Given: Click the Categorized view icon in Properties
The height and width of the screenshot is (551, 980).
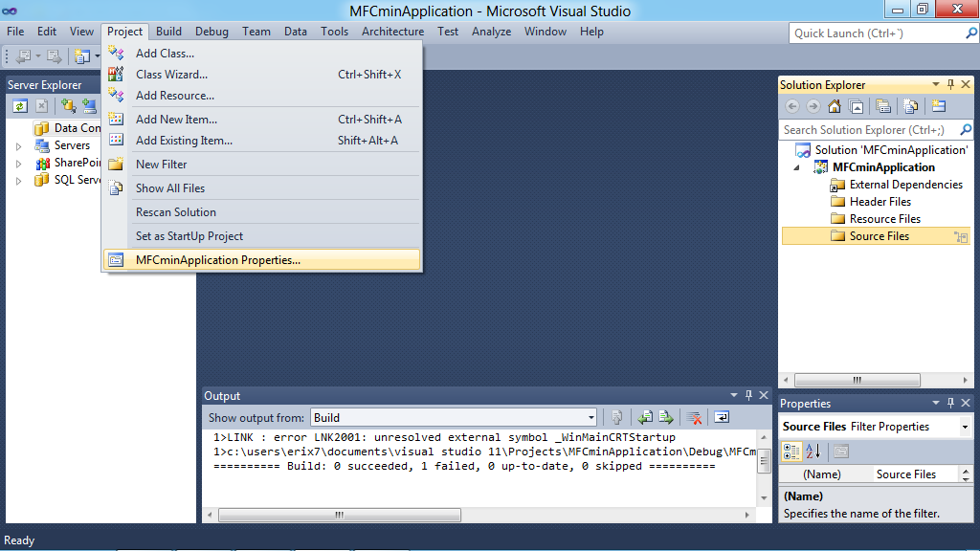Looking at the screenshot, I should 791,451.
